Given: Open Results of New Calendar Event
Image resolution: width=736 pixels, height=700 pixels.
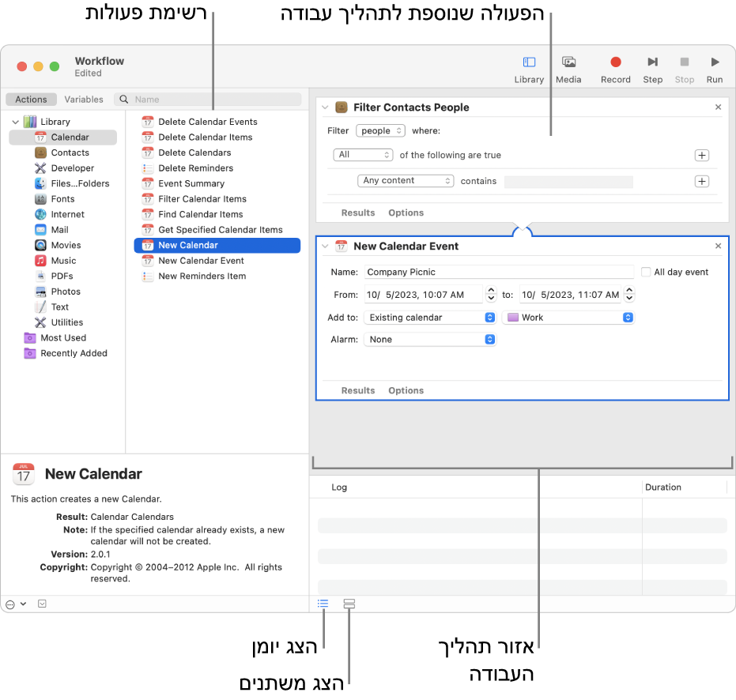Looking at the screenshot, I should 357,391.
